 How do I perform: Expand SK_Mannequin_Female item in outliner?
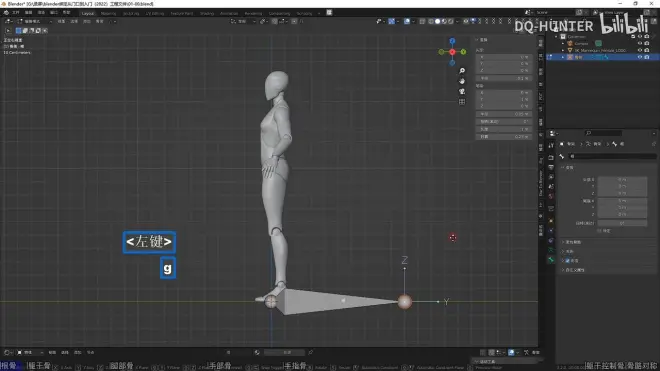tap(563, 50)
